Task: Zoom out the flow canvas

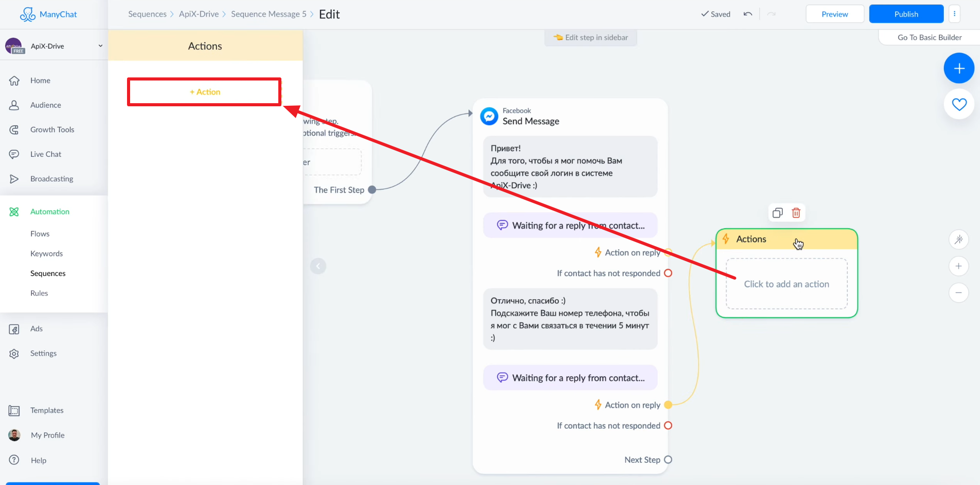Action: pyautogui.click(x=959, y=293)
